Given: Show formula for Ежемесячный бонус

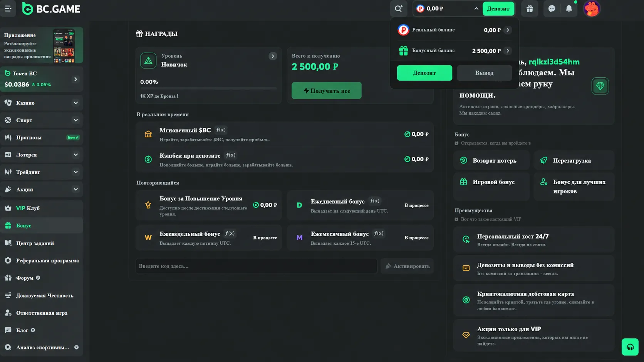Looking at the screenshot, I should click(x=379, y=234).
